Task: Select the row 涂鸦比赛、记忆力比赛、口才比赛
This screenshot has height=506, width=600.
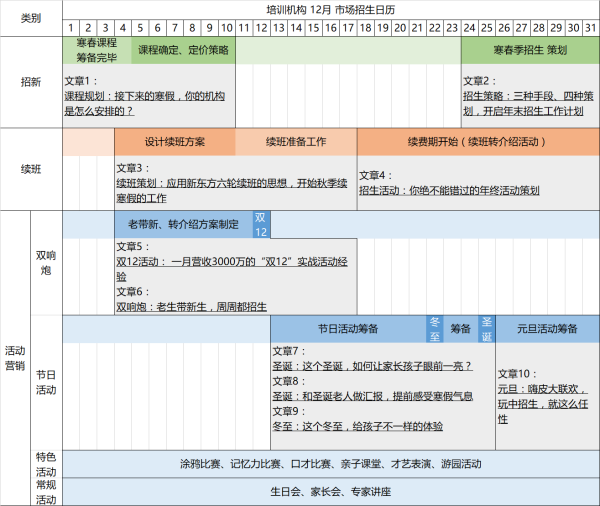Action: (331, 464)
